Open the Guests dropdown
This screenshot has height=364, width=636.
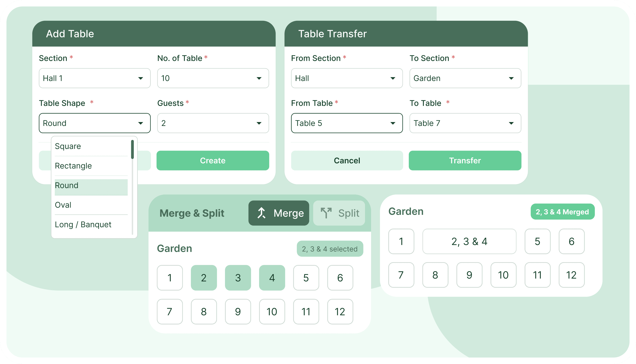(213, 123)
